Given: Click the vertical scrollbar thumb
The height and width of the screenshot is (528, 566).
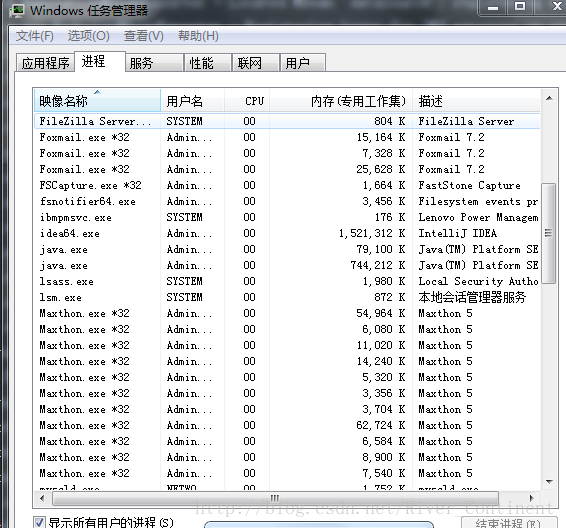Looking at the screenshot, I should click(x=549, y=233).
